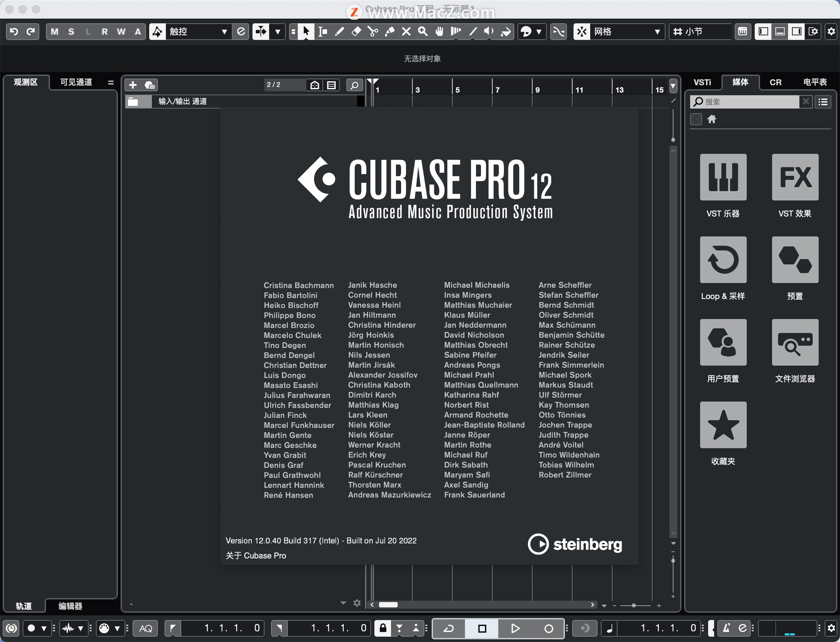Select the Color paint tool
Screen dimensions: 840x642
(x=506, y=31)
